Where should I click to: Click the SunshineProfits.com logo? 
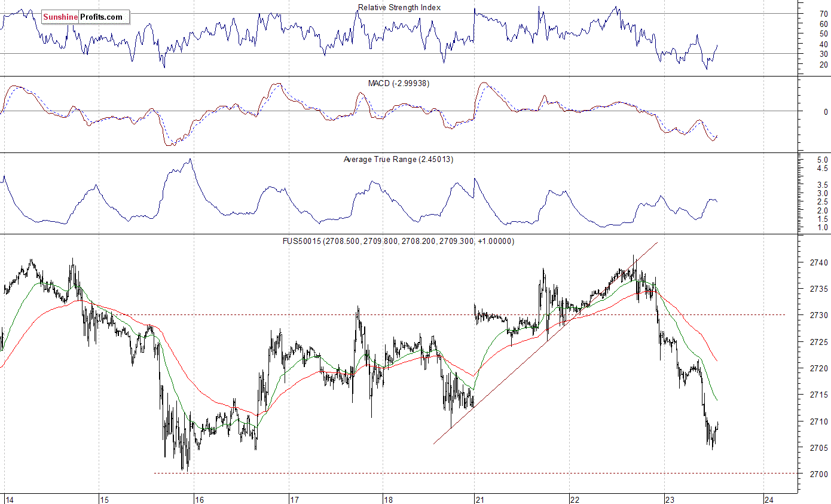coord(85,17)
